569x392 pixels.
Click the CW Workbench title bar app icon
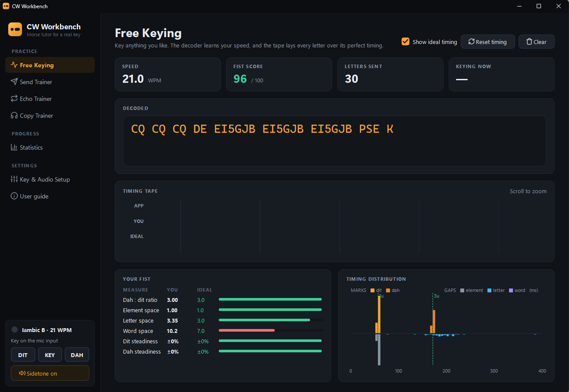pos(6,6)
